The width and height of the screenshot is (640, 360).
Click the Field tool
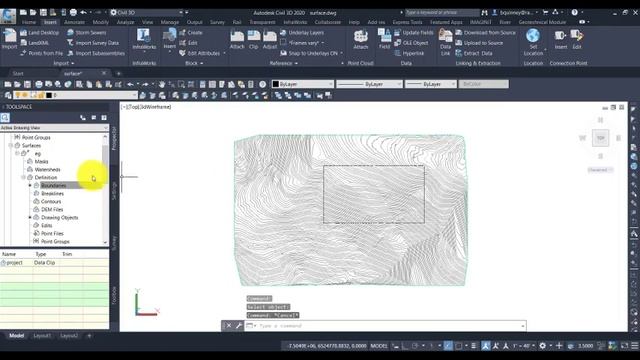pyautogui.click(x=384, y=39)
